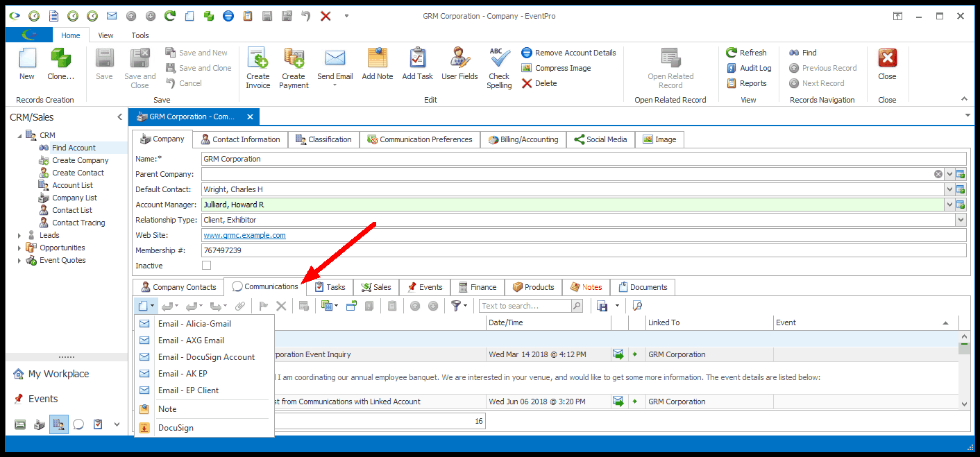The width and height of the screenshot is (980, 457).
Task: Click the red Delete icon in ribbon
Action: point(527,83)
